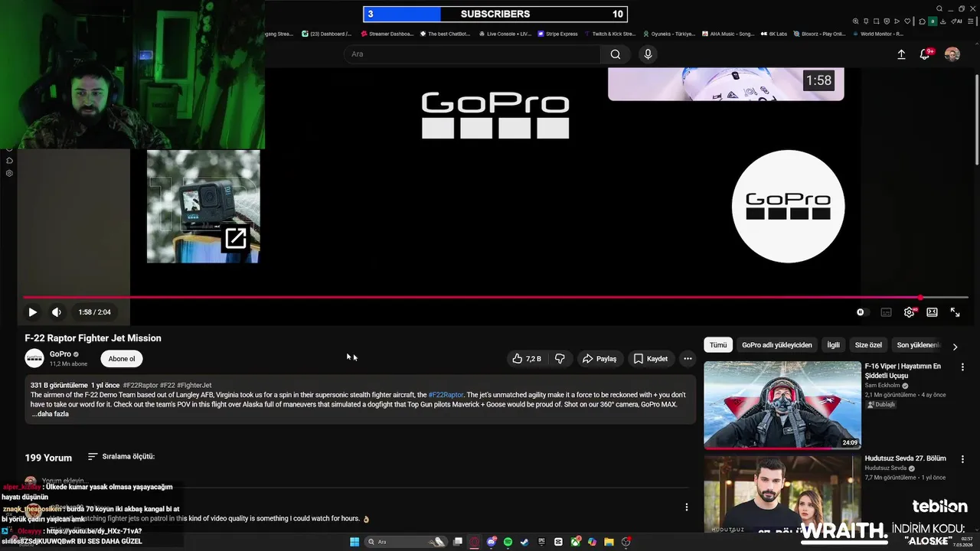Image resolution: width=980 pixels, height=551 pixels.
Task: Open Windows Start menu
Action: [354, 542]
